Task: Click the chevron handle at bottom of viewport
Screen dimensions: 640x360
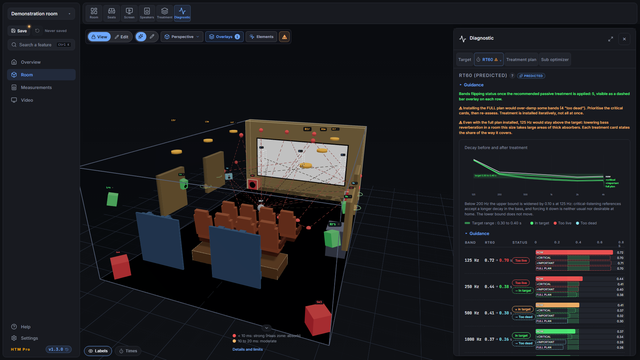Action: pyautogui.click(x=266, y=328)
